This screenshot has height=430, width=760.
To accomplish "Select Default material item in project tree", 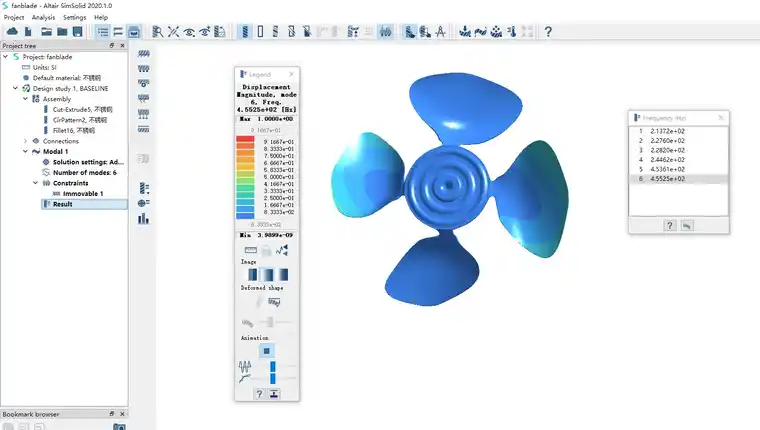I will 67,78.
